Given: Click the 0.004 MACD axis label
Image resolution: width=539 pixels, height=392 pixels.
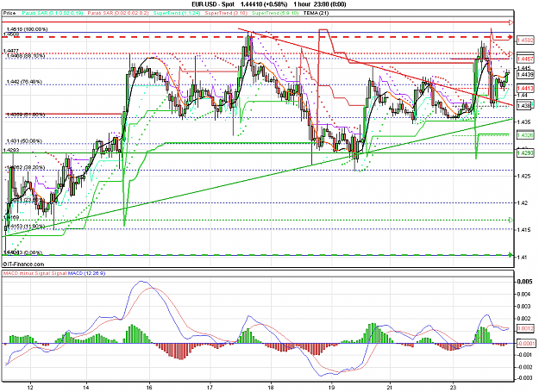Looking at the screenshot, I should point(525,294).
